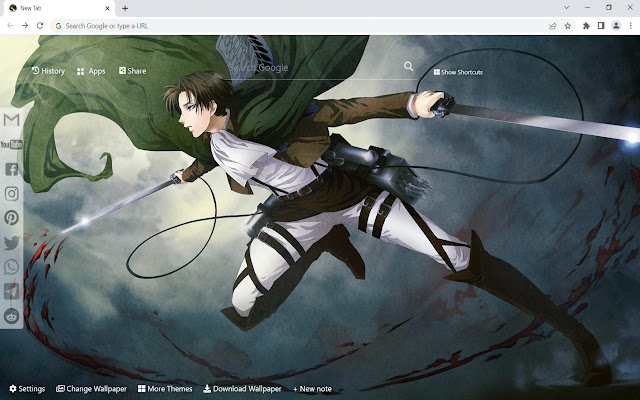Open Pinterest sidebar icon
The height and width of the screenshot is (400, 640).
[x=11, y=218]
